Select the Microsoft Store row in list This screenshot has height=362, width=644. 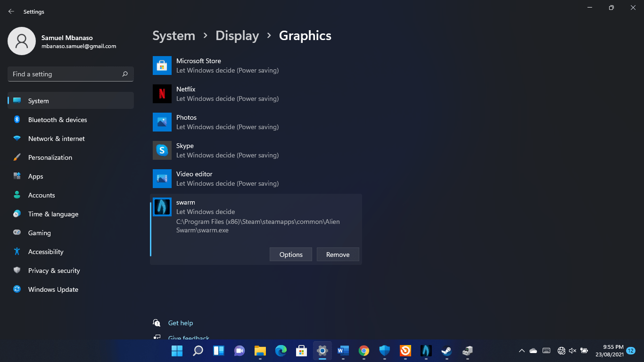pos(256,66)
